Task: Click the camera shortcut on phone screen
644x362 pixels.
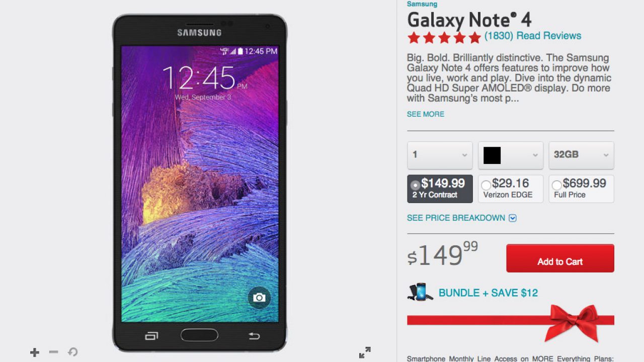Action: tap(259, 298)
